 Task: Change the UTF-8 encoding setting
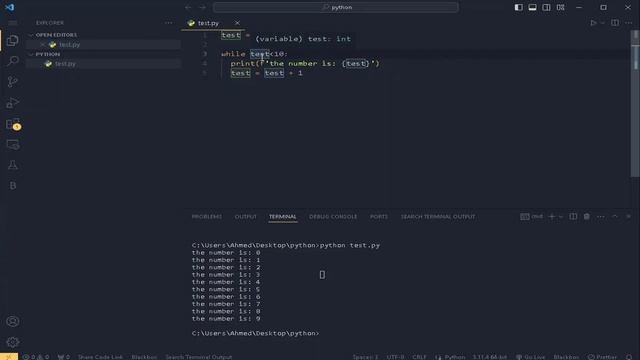[395, 357]
